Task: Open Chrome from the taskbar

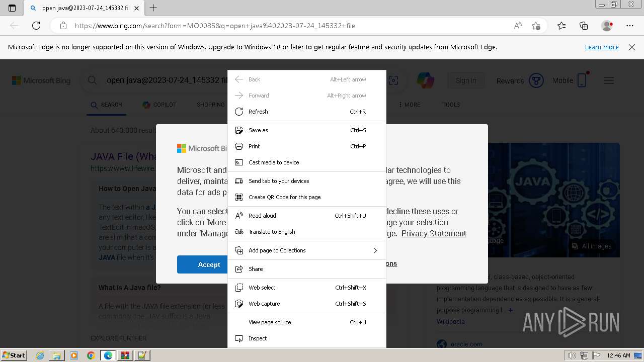Action: point(91,355)
